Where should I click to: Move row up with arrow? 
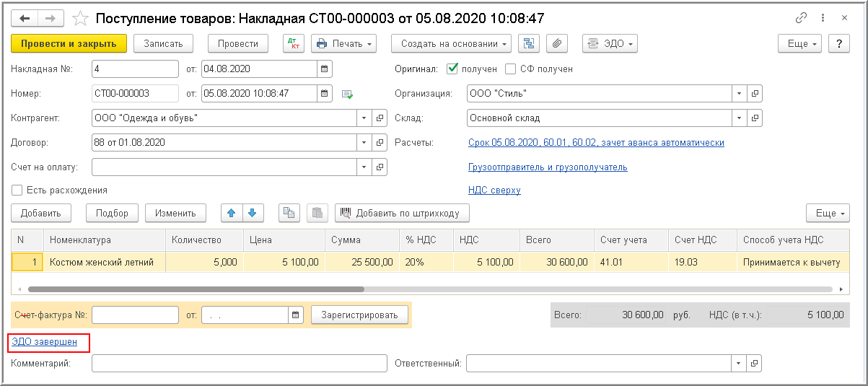tap(232, 213)
